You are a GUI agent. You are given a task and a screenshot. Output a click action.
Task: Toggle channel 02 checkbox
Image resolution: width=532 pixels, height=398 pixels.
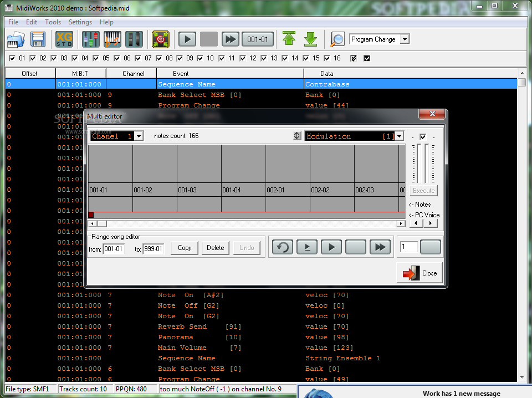(33, 58)
